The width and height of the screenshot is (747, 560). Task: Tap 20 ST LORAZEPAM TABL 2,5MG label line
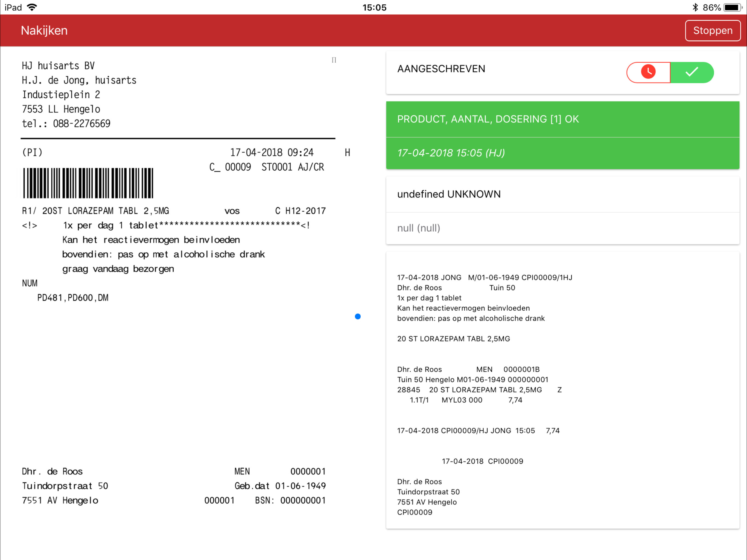click(454, 339)
